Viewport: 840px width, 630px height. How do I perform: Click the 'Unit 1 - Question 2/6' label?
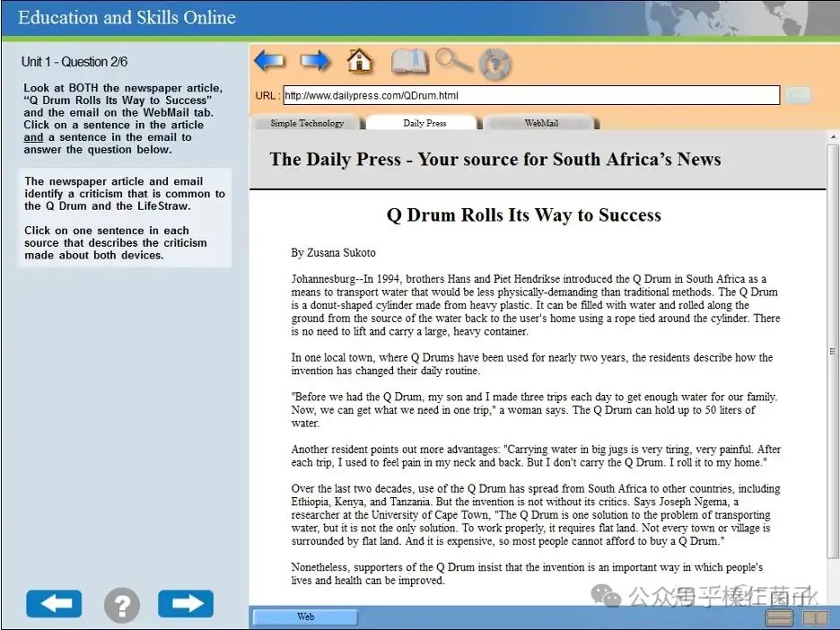(74, 62)
